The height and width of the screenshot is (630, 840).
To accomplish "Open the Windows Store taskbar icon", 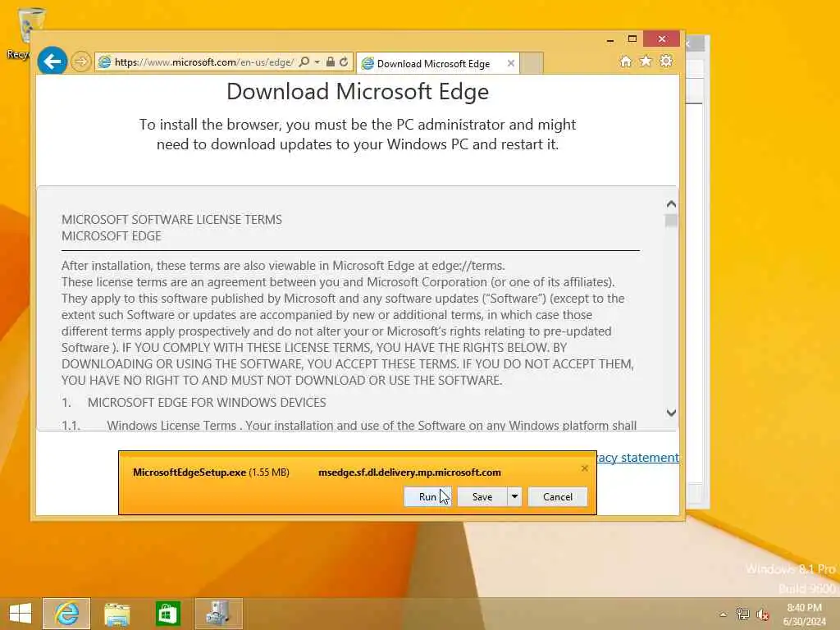I will [167, 614].
